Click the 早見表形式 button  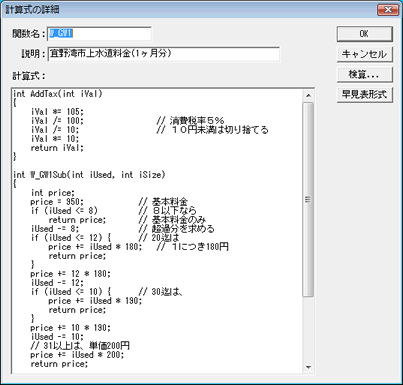tap(365, 95)
